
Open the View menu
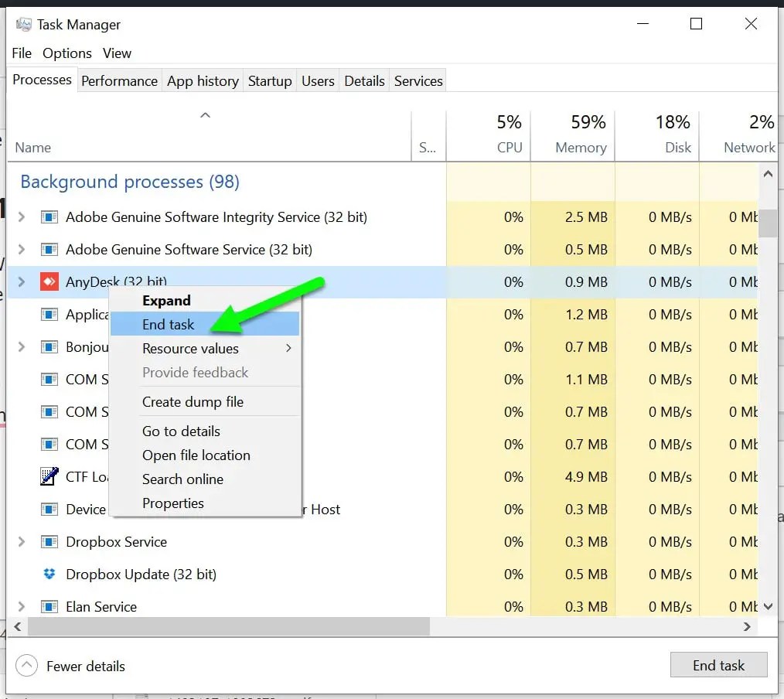click(x=117, y=53)
